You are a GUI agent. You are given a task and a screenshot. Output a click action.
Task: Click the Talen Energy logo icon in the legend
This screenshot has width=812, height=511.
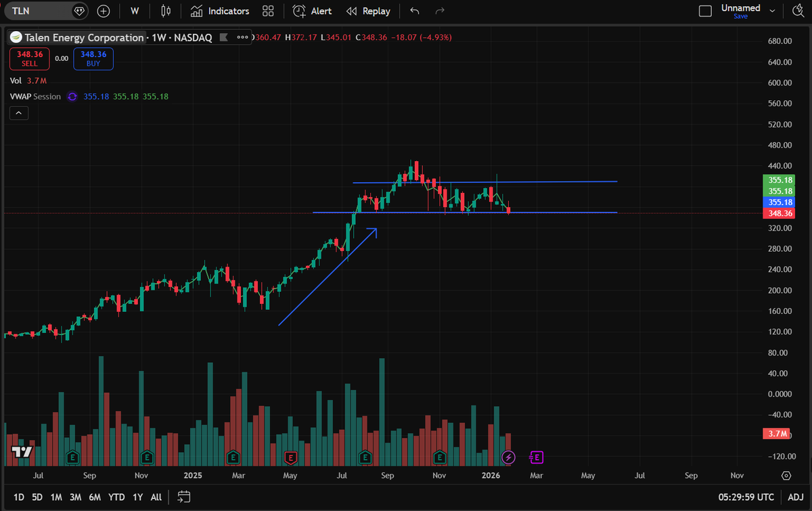pyautogui.click(x=16, y=38)
